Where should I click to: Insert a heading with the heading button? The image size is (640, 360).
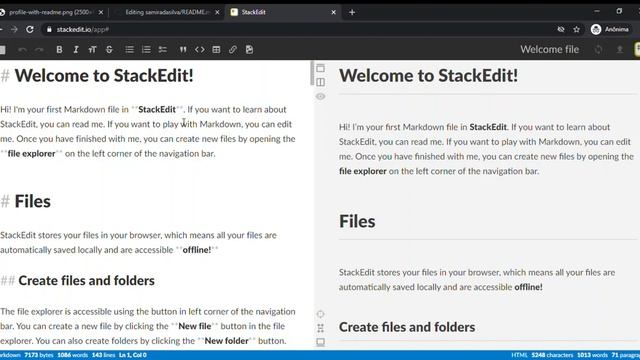[x=92, y=50]
